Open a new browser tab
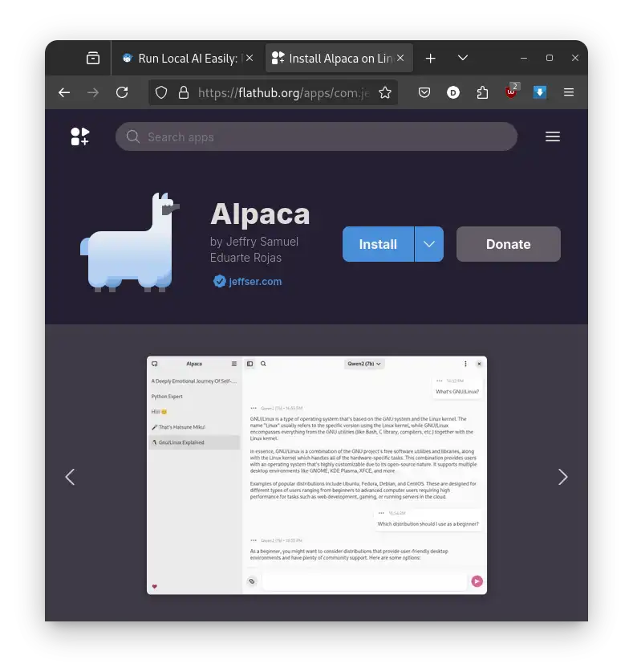The image size is (633, 672). [x=430, y=58]
